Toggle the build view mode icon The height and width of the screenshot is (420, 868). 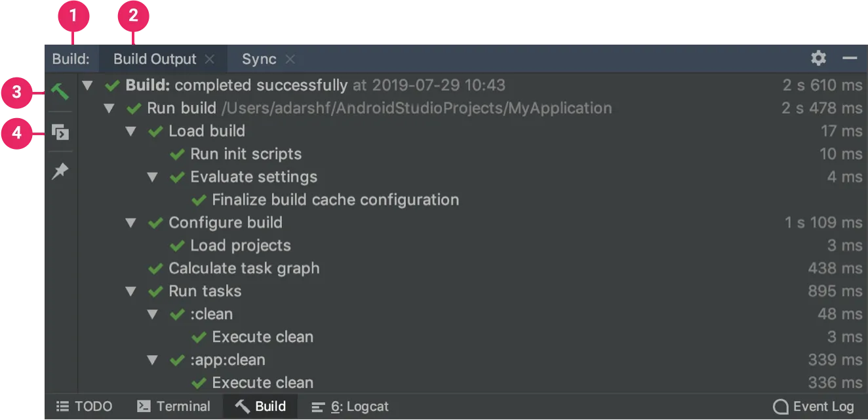coord(60,133)
